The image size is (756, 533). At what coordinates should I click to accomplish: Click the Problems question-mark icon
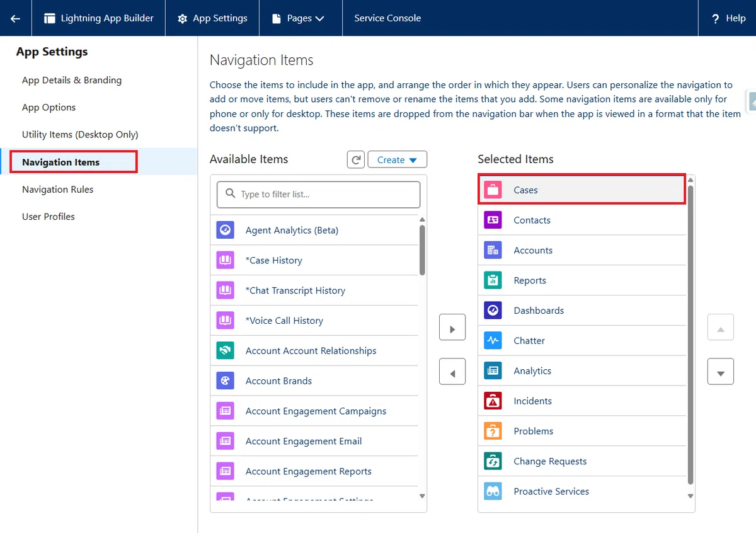click(x=493, y=432)
